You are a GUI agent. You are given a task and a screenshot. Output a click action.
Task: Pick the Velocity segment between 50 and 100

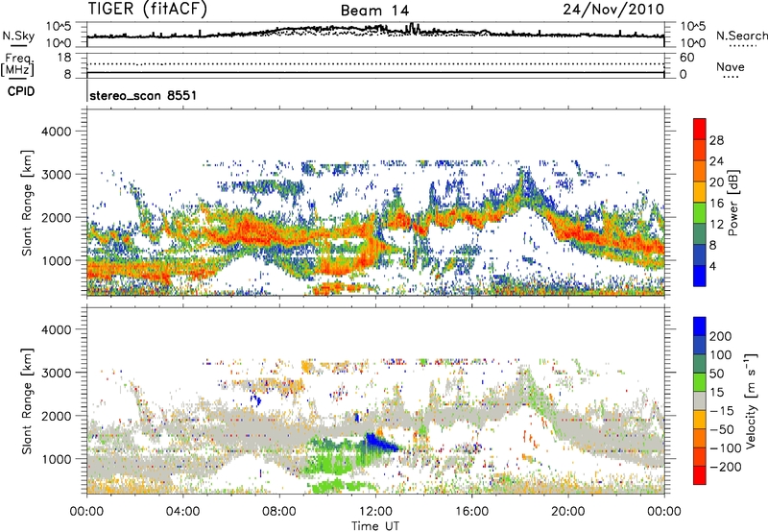click(x=700, y=364)
